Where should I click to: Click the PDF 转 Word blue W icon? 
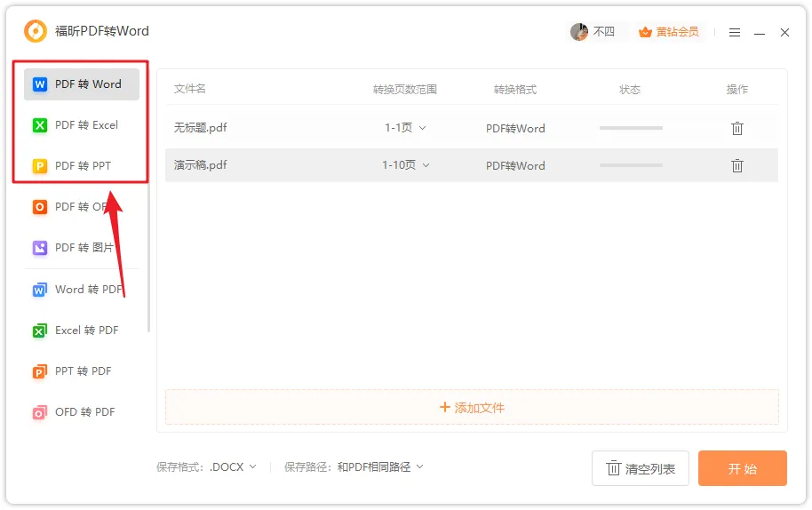click(40, 84)
